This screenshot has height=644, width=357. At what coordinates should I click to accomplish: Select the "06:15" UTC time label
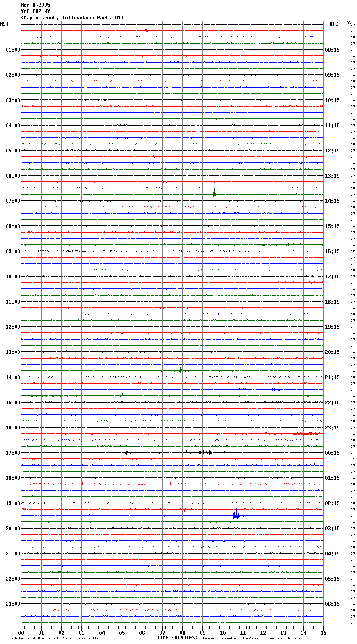(x=332, y=604)
